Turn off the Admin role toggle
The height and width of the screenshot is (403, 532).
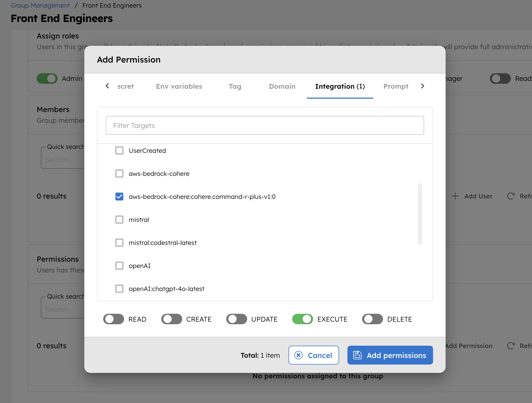[47, 79]
